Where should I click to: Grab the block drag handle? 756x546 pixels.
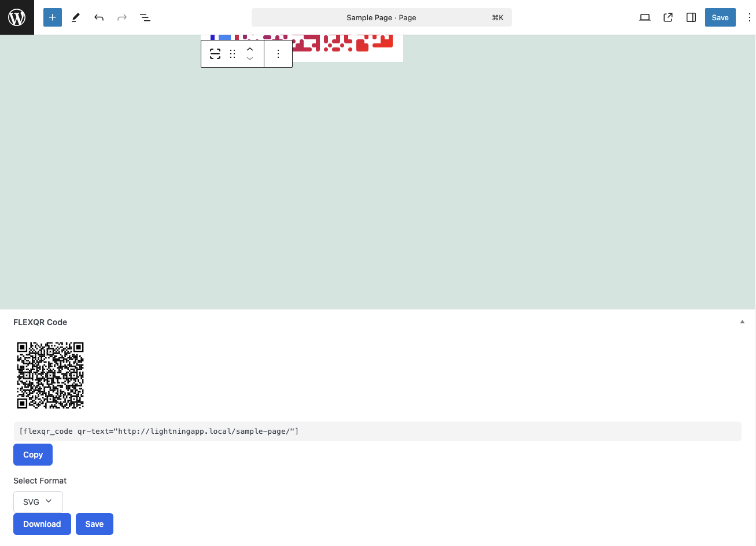click(x=233, y=54)
